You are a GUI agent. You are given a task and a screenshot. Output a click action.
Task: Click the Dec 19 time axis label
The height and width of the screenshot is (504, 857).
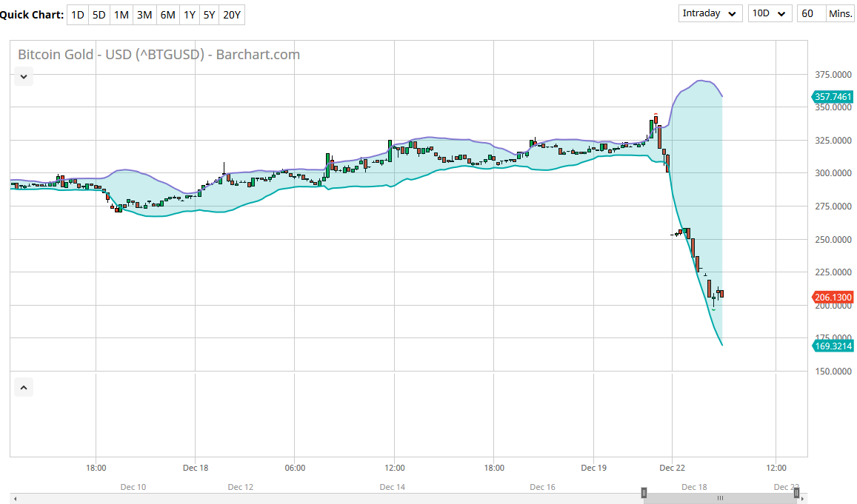pyautogui.click(x=593, y=468)
